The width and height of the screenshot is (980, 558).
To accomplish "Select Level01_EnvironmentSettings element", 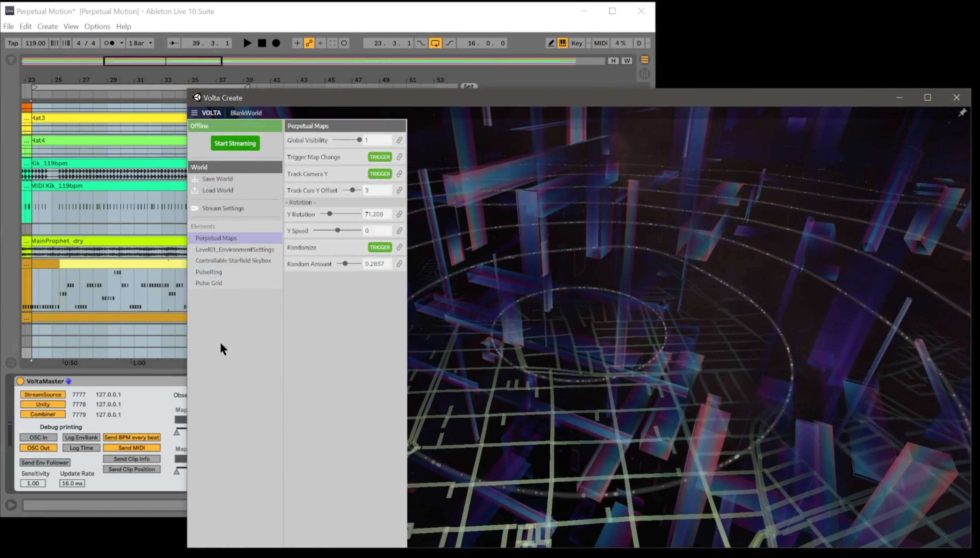I will (x=235, y=249).
